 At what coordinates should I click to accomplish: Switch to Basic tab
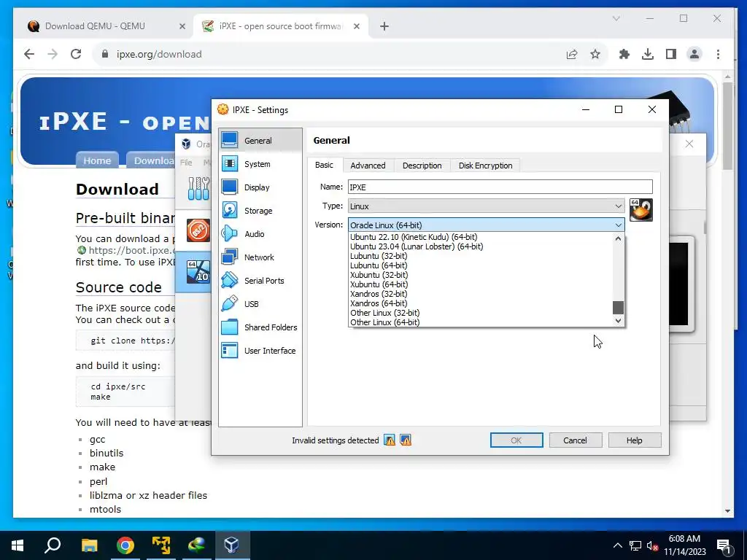click(324, 165)
